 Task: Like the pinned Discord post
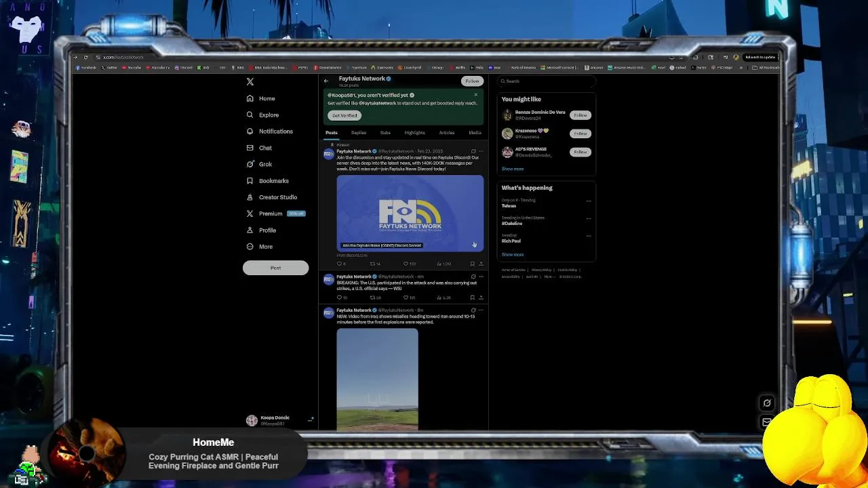pos(408,264)
